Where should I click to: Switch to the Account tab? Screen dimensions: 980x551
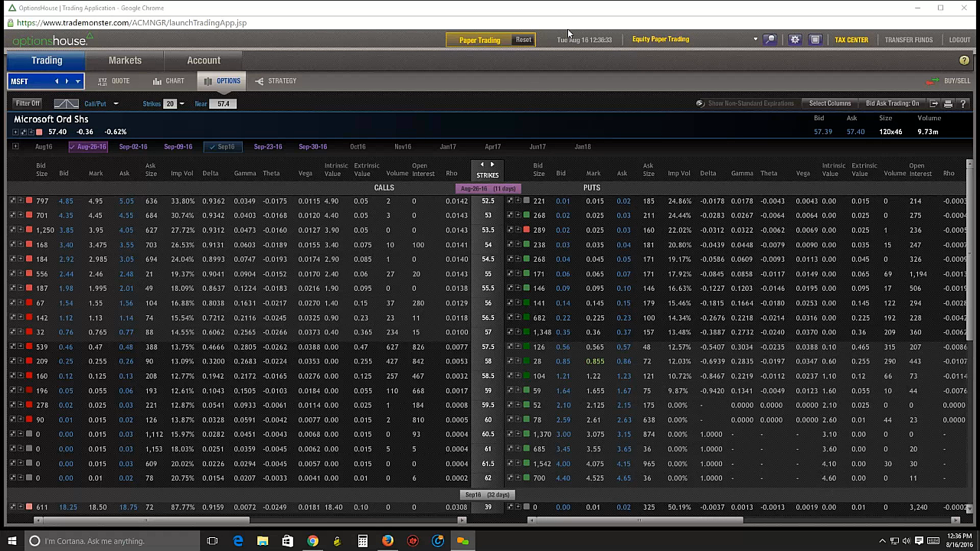point(204,60)
